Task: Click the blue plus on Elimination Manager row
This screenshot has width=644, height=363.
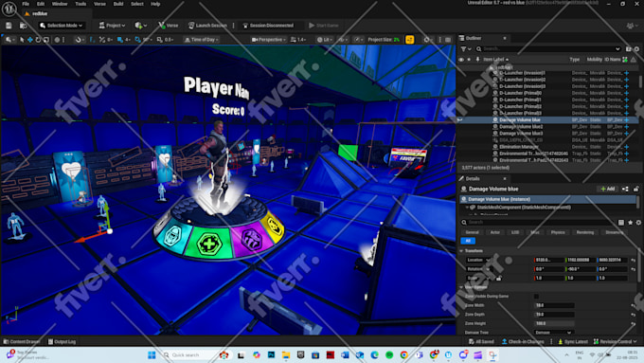Action: point(627,147)
